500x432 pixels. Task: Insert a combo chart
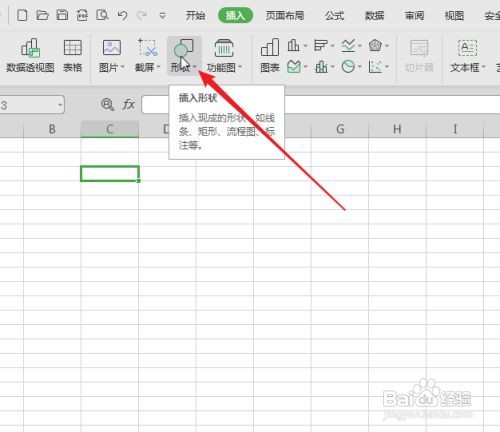pyautogui.click(x=321, y=67)
